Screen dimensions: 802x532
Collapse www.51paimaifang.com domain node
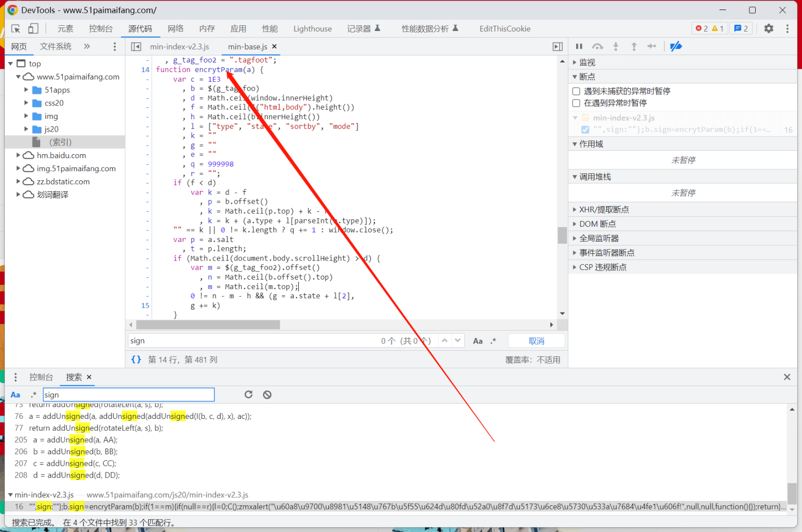(19, 77)
